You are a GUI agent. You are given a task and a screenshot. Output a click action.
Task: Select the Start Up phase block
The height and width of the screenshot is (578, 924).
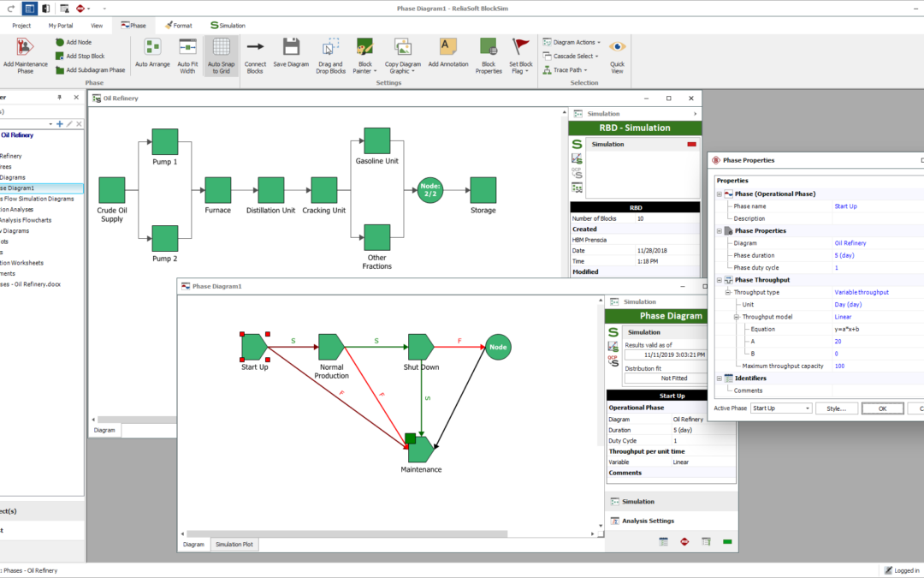pos(255,347)
